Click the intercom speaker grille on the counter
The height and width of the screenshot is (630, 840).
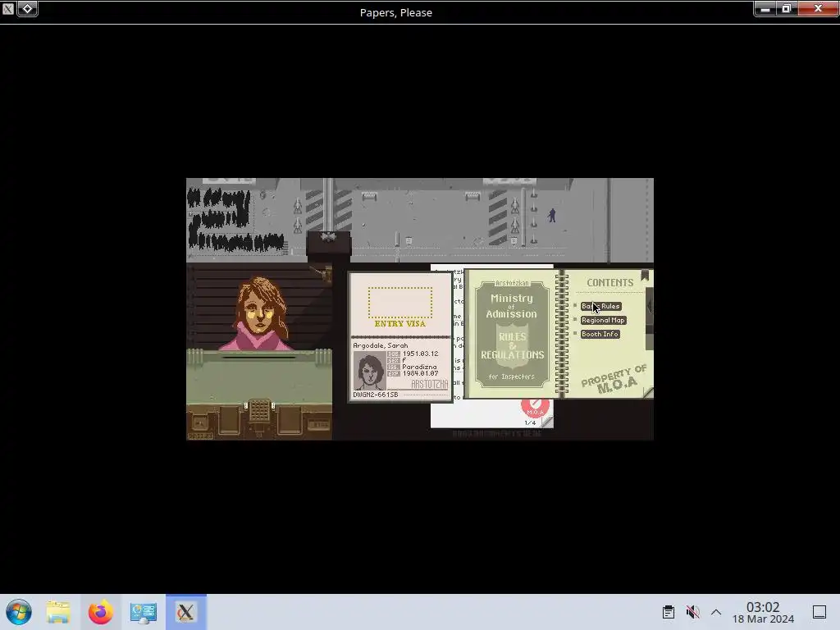[x=259, y=410]
